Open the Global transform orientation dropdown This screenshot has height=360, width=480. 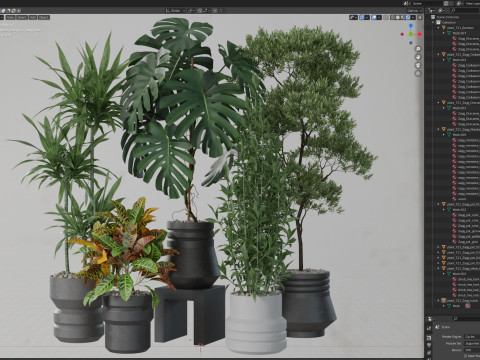coord(175,11)
